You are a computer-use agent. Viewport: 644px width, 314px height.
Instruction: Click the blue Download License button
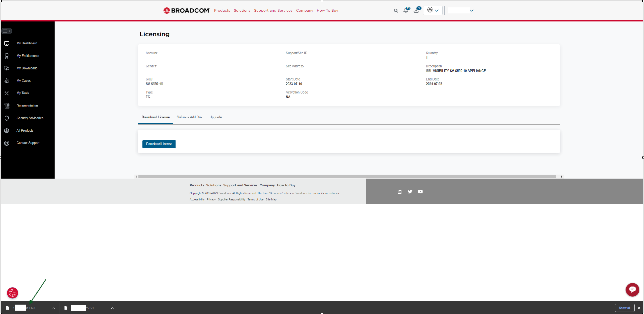[x=159, y=144]
